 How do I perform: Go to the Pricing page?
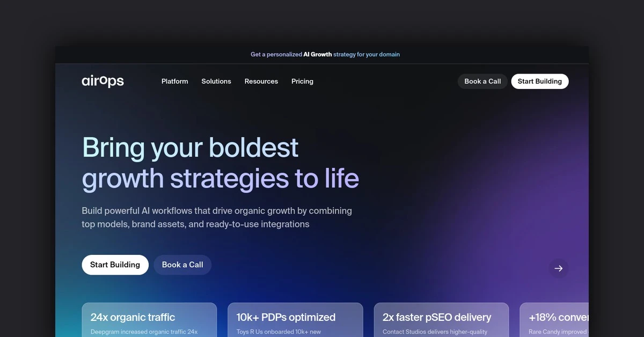point(302,82)
